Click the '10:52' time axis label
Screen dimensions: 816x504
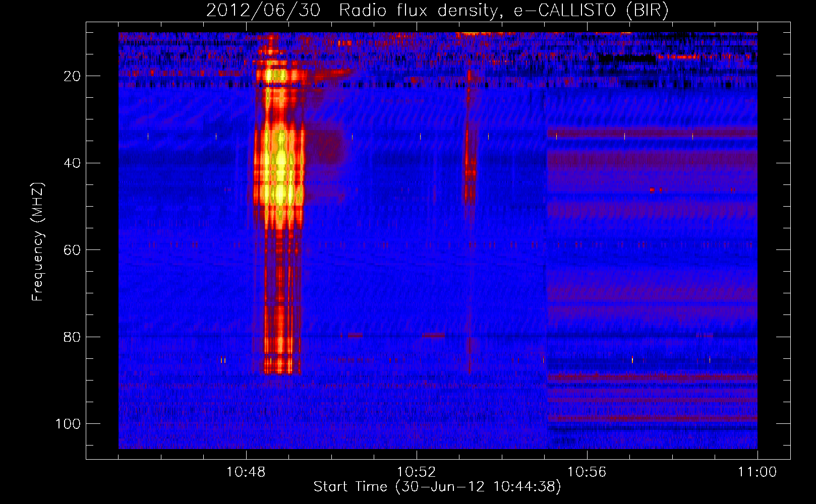(x=417, y=472)
